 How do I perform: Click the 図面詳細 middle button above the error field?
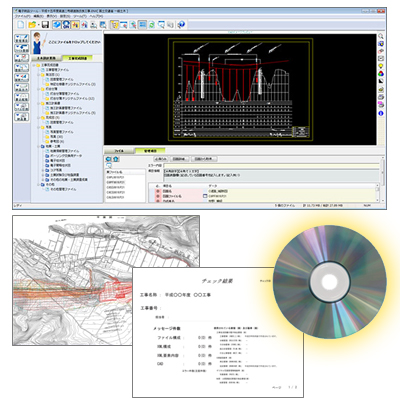[181, 159]
